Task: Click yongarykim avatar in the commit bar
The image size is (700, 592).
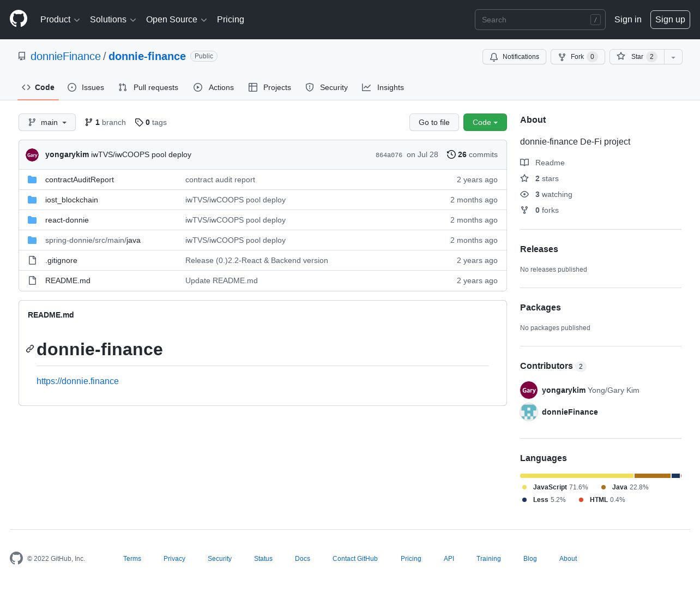Action: 32,155
